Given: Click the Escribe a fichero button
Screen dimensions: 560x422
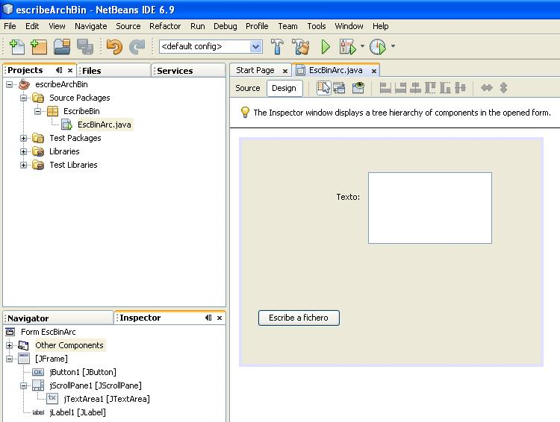Looking at the screenshot, I should (299, 318).
